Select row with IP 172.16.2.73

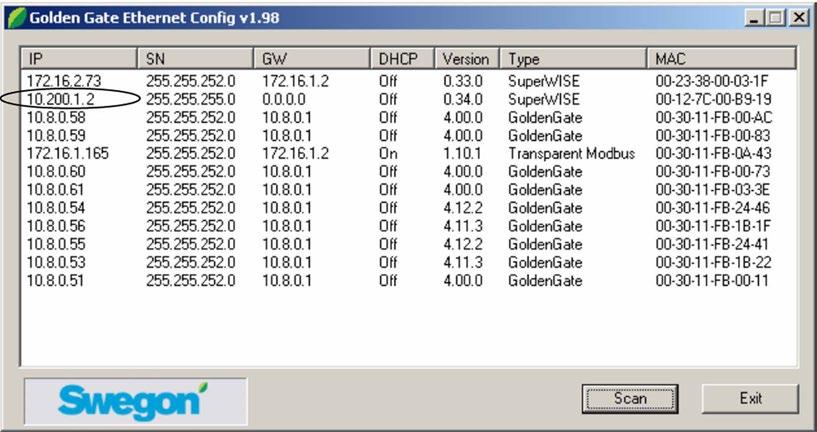point(409,81)
